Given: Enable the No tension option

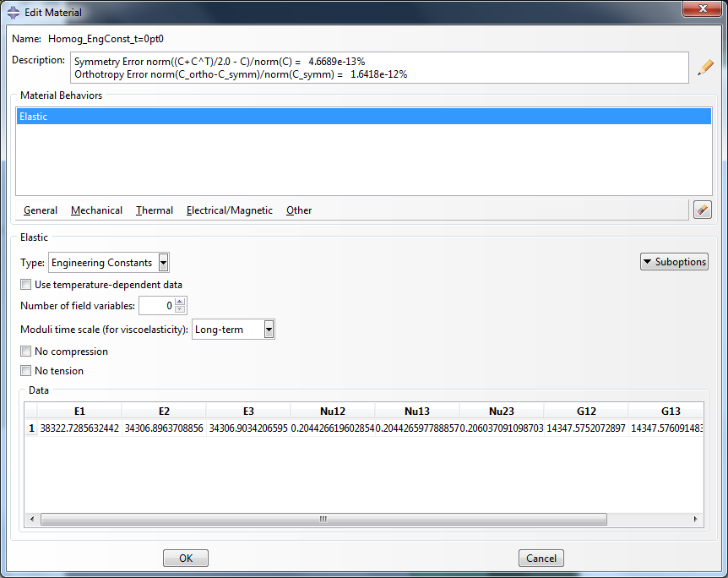Looking at the screenshot, I should tap(24, 370).
